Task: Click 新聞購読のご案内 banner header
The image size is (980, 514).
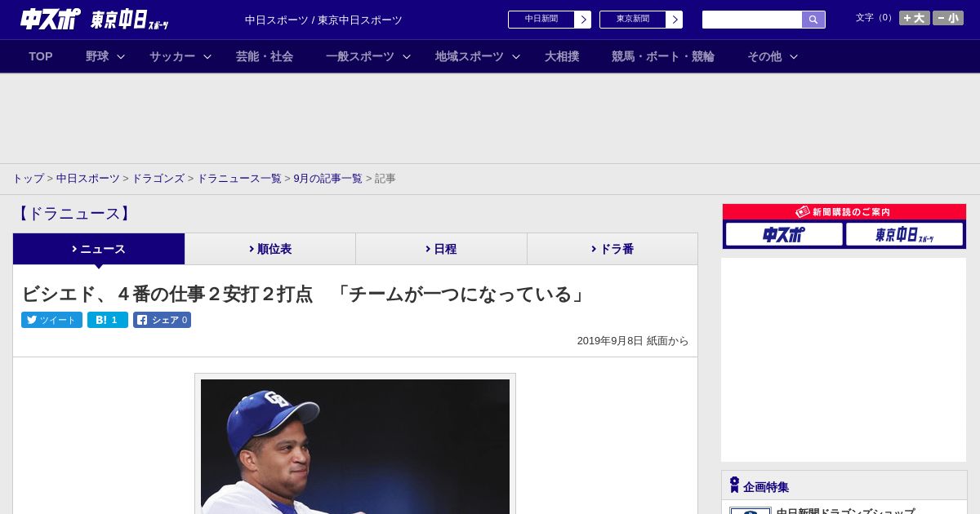Action: point(844,212)
